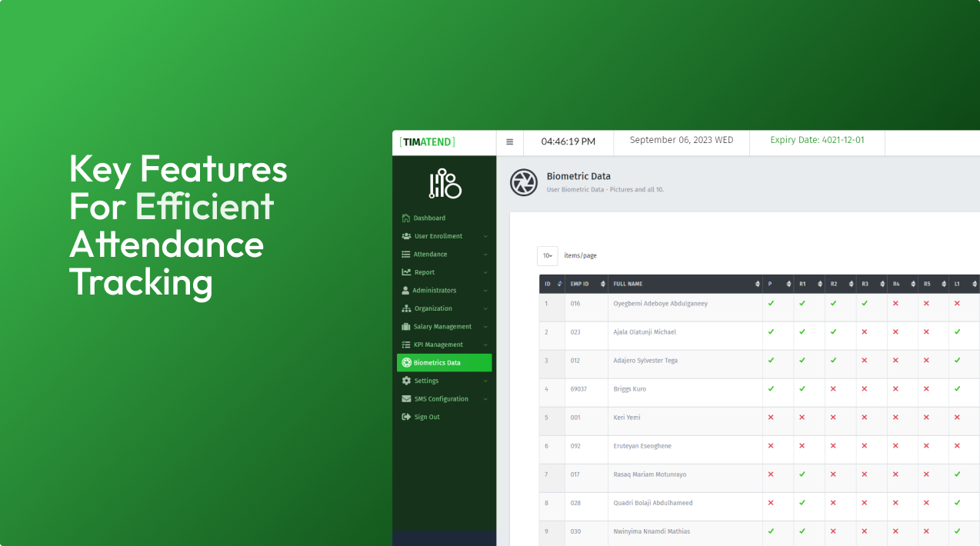Click the Sign Out icon in sidebar
This screenshot has height=546, width=980.
[406, 417]
